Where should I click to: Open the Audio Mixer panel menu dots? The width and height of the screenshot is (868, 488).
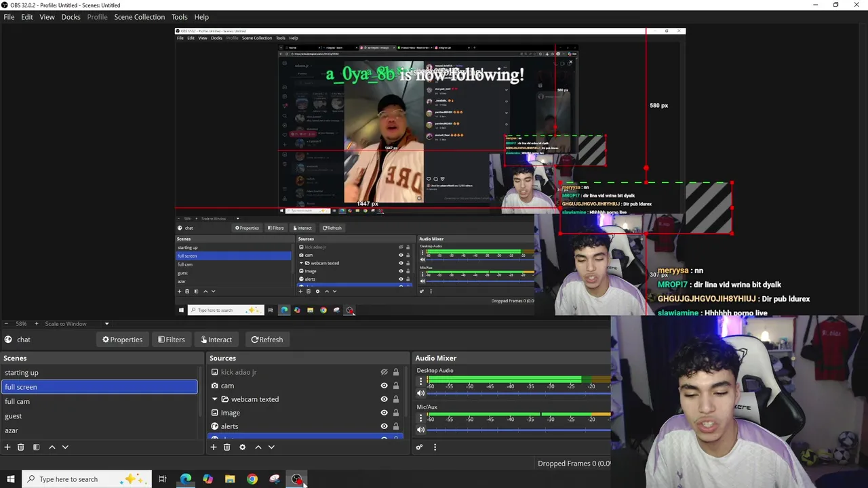[435, 447]
